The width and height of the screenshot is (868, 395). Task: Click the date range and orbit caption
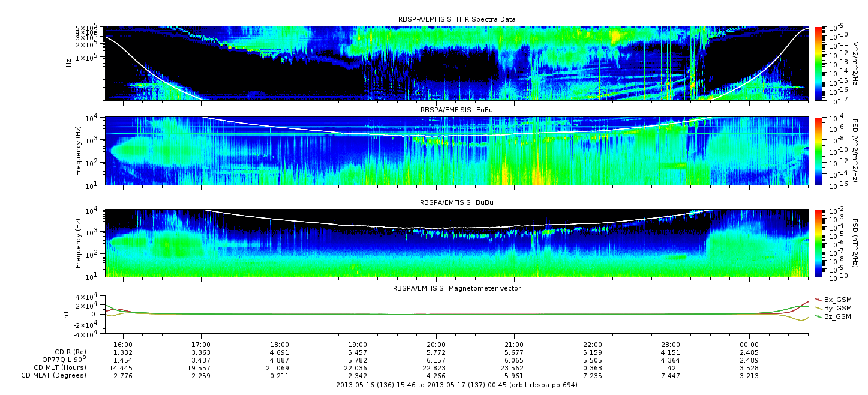coord(456,385)
